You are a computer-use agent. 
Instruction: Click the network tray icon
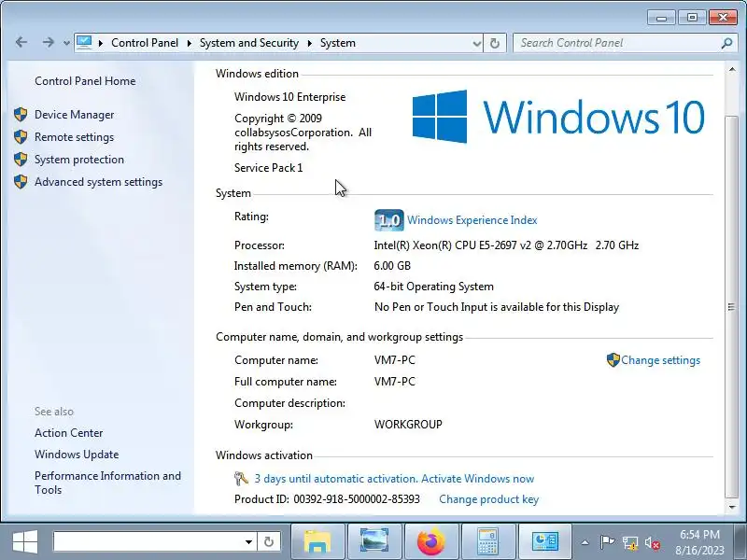click(630, 543)
